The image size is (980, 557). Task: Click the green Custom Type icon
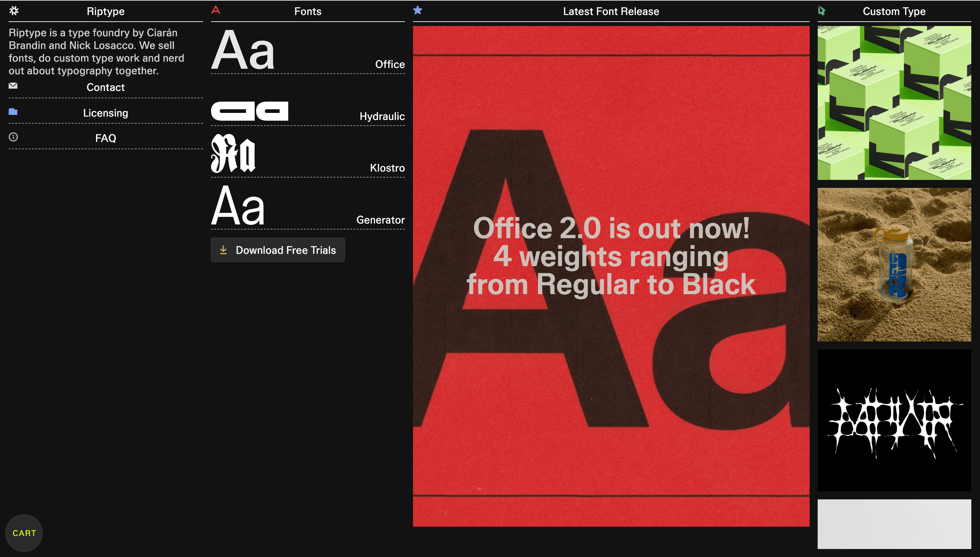(x=821, y=11)
